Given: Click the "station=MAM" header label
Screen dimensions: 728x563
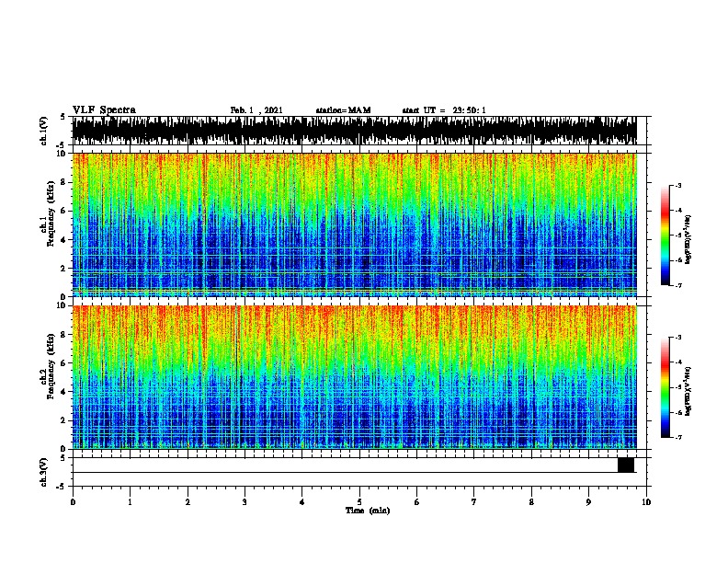Looking at the screenshot, I should pyautogui.click(x=343, y=110).
